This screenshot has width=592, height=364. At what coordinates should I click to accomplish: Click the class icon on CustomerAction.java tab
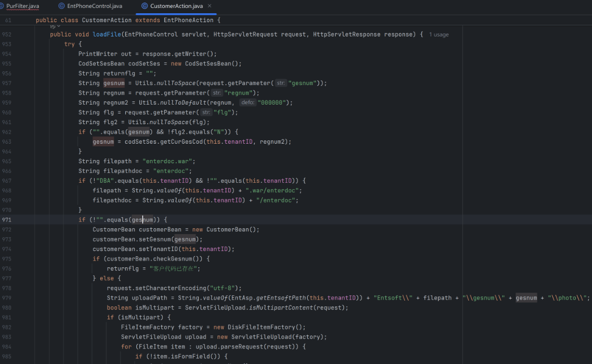click(144, 6)
